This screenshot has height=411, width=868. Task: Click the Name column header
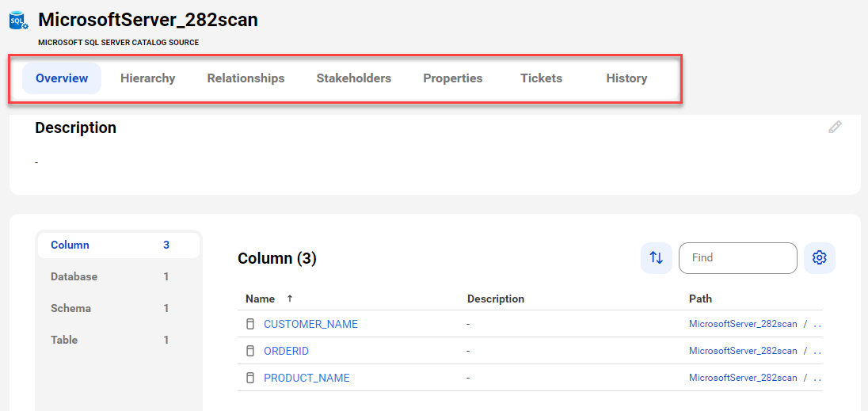261,299
